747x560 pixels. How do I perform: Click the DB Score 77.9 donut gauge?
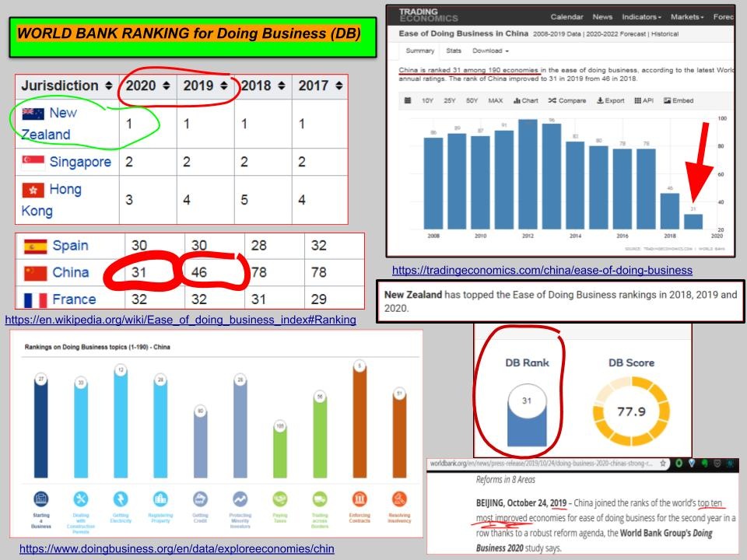point(631,411)
